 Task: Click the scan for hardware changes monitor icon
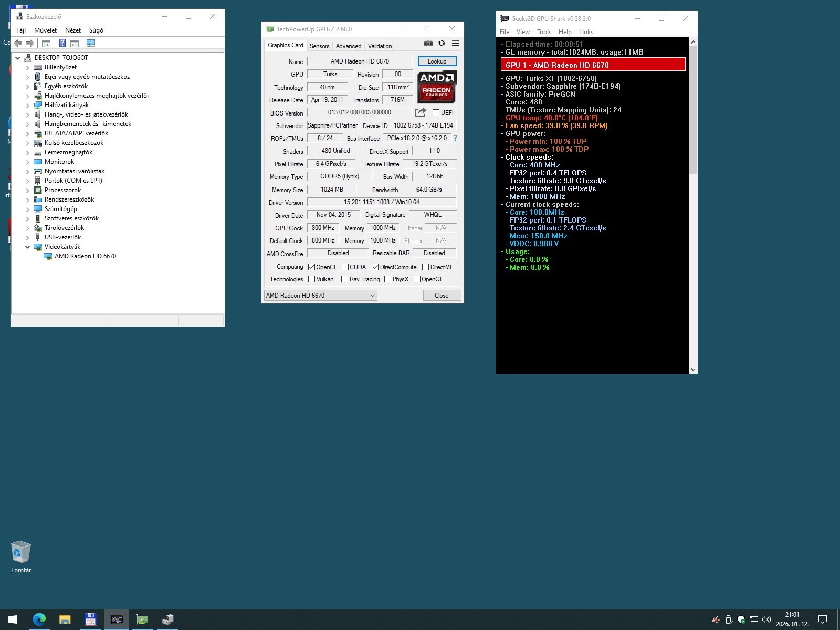[91, 44]
